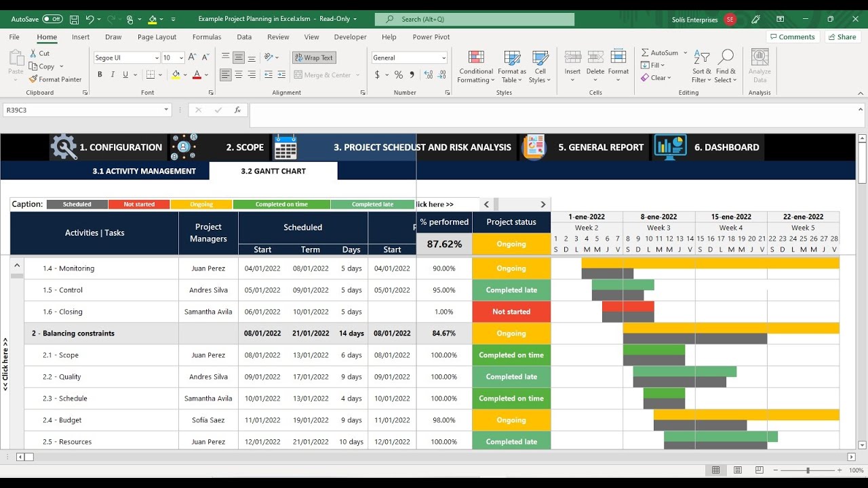Open Format as Table gallery
This screenshot has width=868, height=488.
[x=512, y=66]
